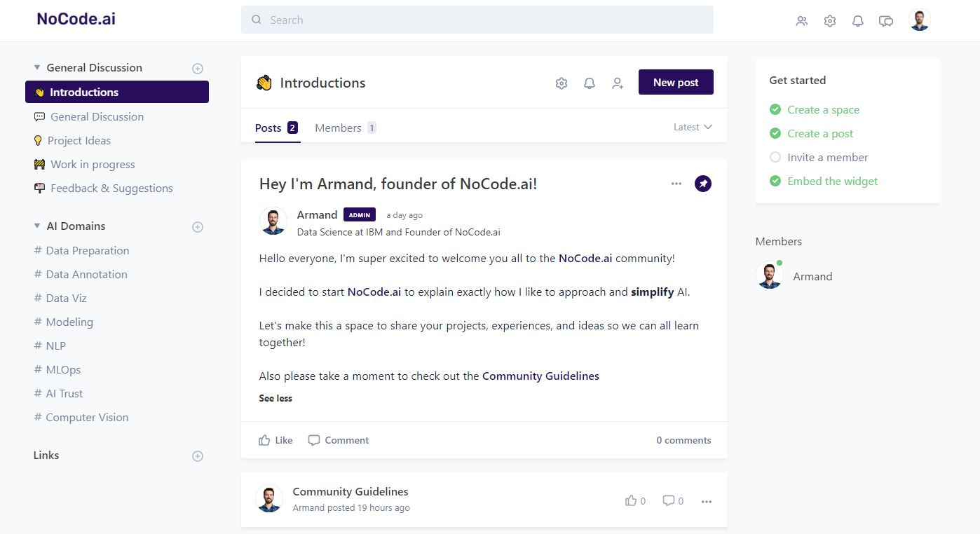
Task: Open the notifications bell in top header
Action: [857, 21]
